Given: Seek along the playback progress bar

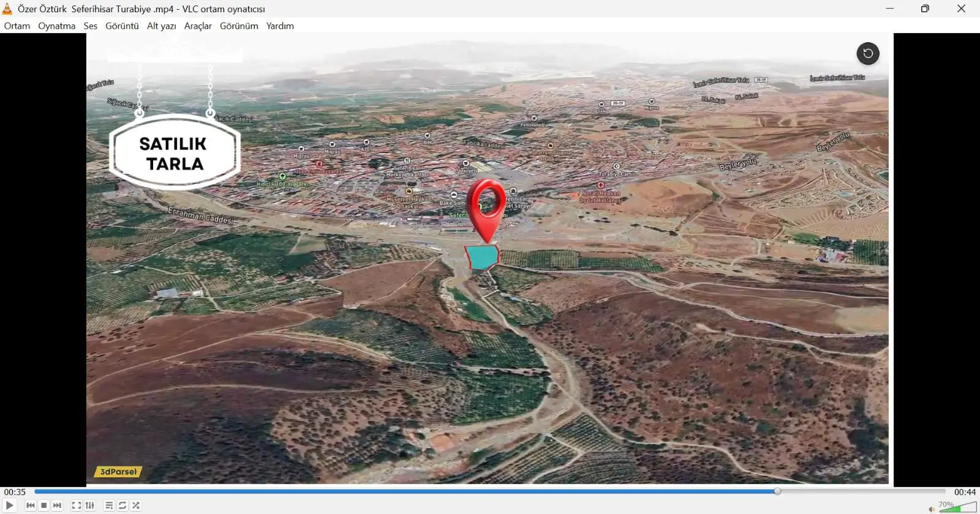Looking at the screenshot, I should click(x=490, y=491).
